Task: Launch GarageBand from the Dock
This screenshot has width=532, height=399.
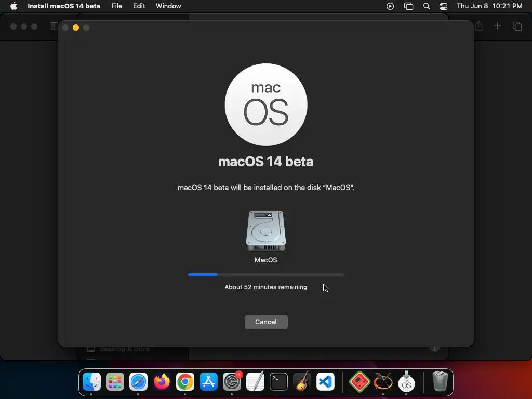Action: 302,382
